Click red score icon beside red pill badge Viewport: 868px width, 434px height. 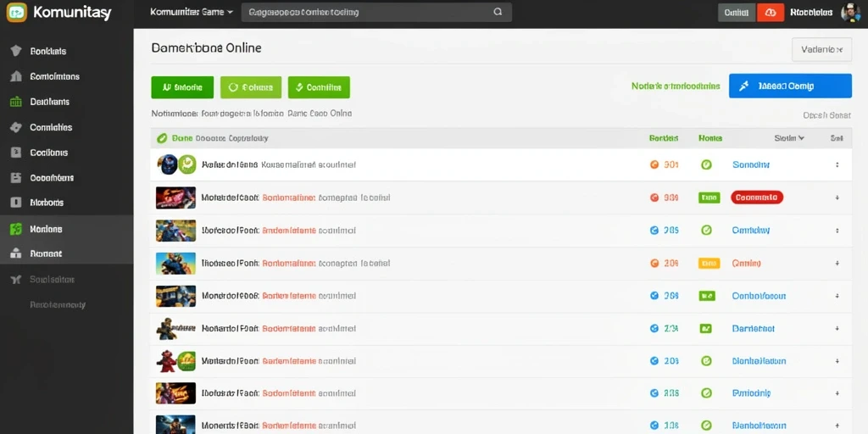(x=654, y=197)
